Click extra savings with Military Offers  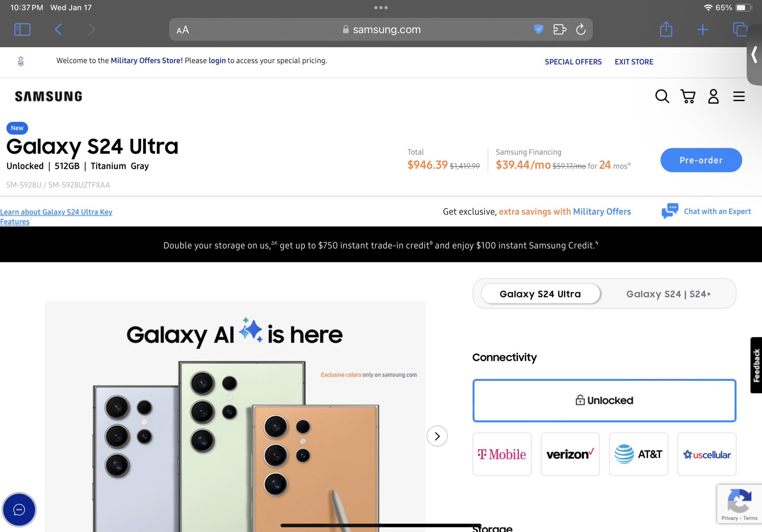click(x=565, y=211)
